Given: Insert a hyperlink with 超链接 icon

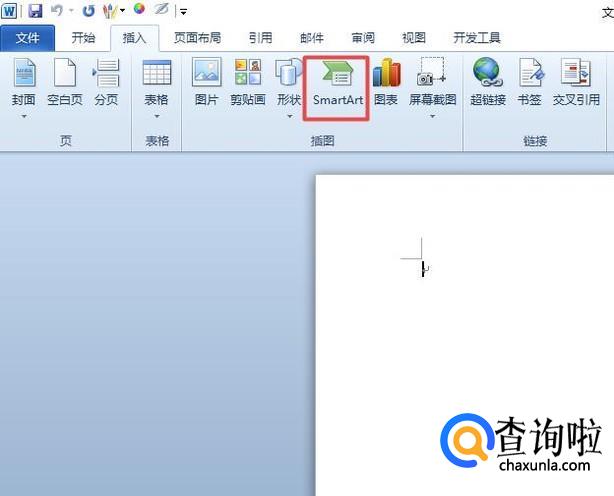Looking at the screenshot, I should click(x=488, y=81).
